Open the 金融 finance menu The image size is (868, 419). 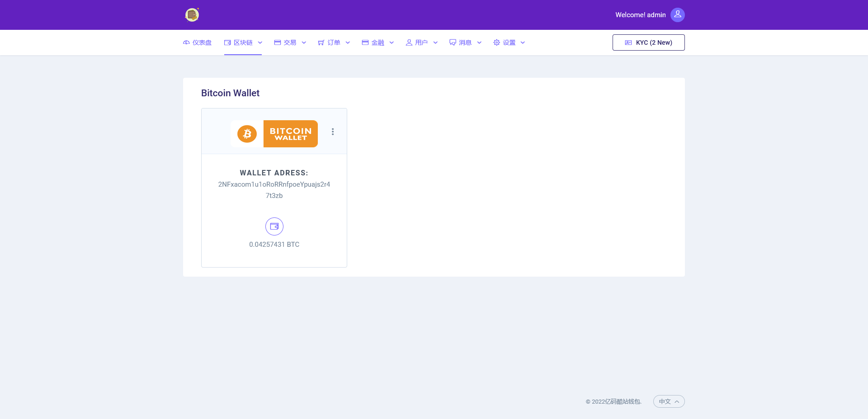pyautogui.click(x=377, y=42)
